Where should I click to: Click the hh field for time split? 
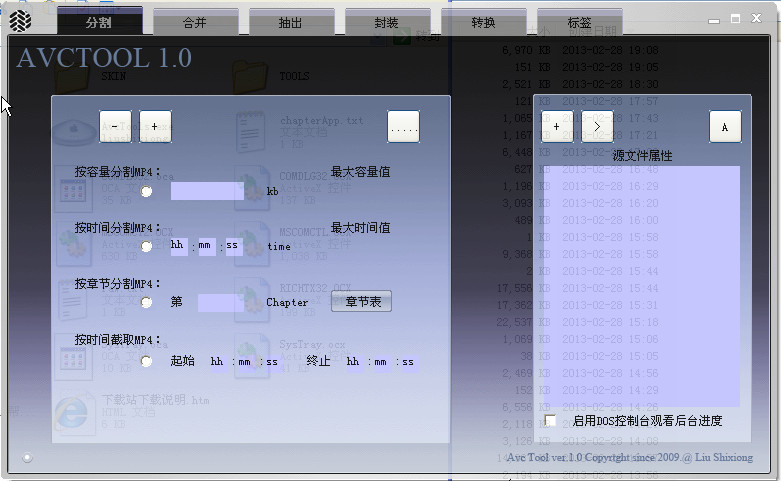tap(179, 245)
